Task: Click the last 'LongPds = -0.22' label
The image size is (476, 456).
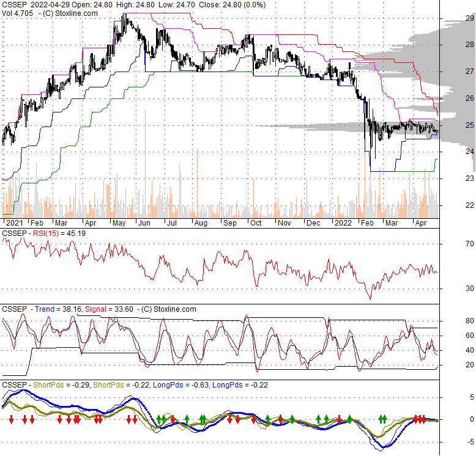Action: (x=240, y=385)
